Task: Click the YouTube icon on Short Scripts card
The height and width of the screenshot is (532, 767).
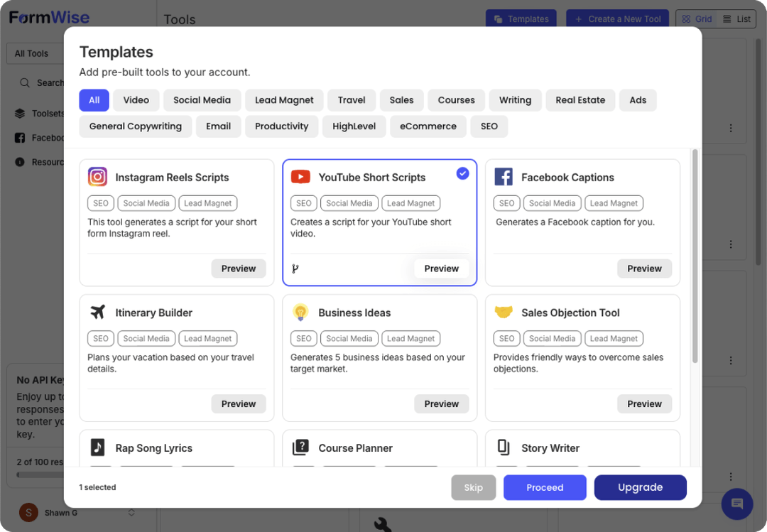Action: [300, 176]
